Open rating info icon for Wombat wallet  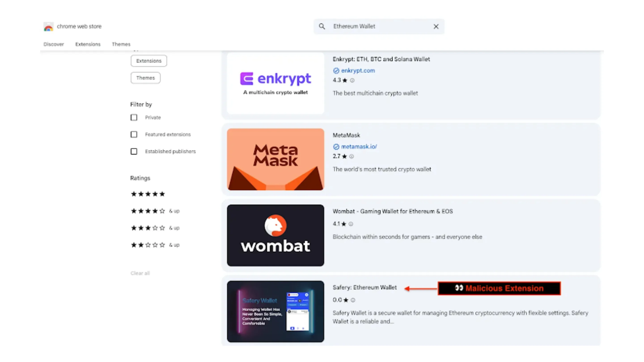pos(351,224)
